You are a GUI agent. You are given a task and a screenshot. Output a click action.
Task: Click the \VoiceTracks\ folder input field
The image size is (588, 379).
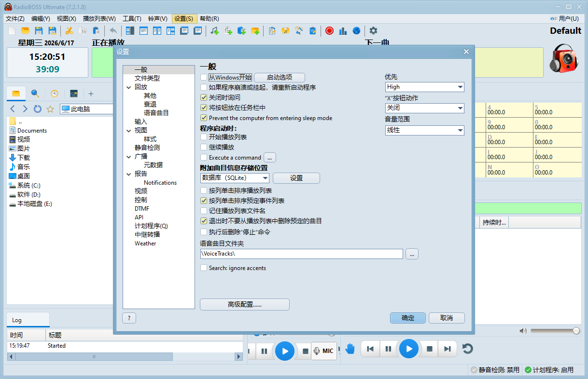(302, 254)
